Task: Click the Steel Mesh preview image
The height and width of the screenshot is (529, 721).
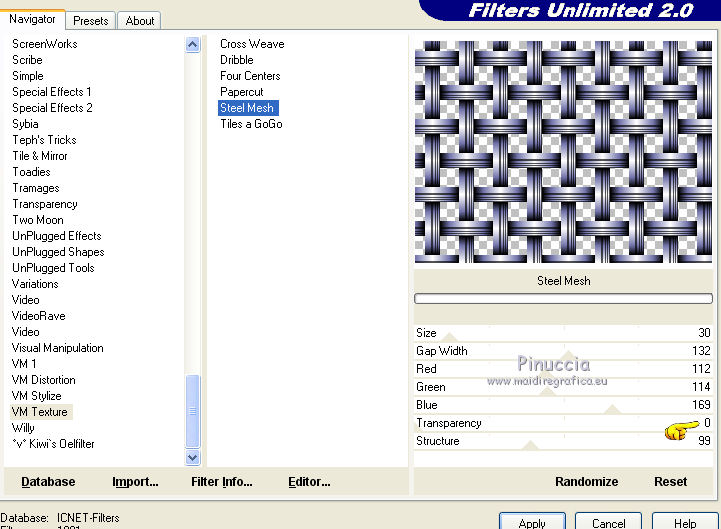Action: point(563,152)
